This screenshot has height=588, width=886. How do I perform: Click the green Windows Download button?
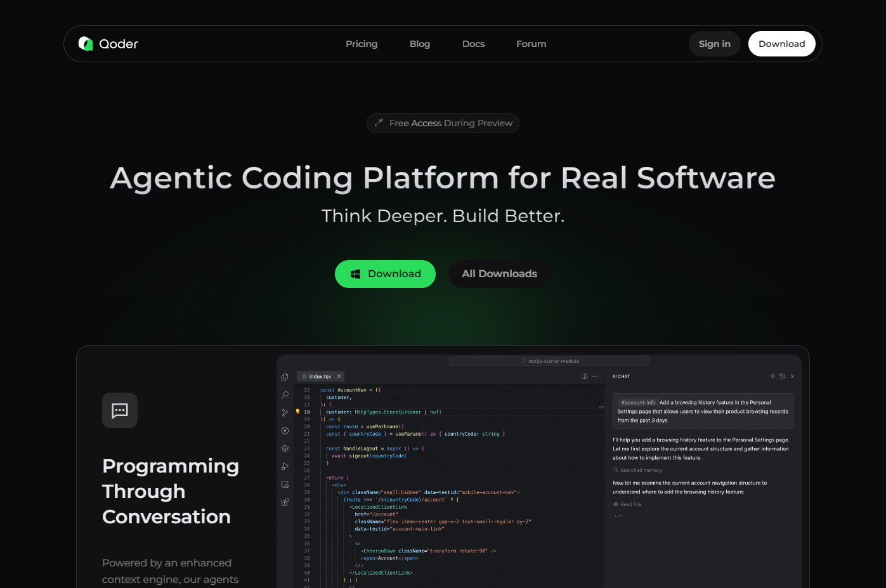click(385, 274)
